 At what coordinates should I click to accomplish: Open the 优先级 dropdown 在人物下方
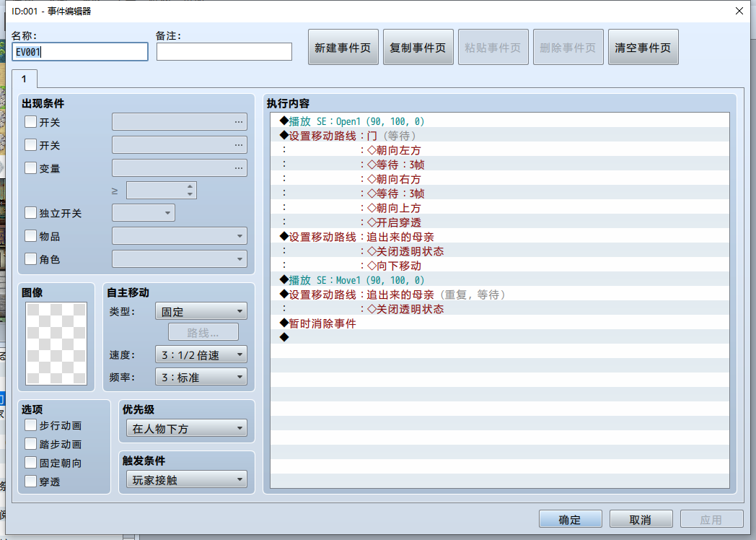[x=187, y=428]
